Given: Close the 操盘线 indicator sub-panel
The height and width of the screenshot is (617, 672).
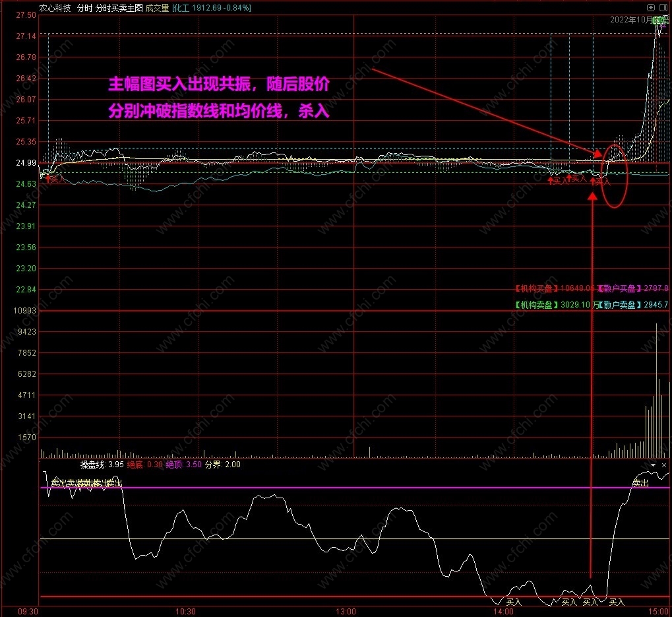Looking at the screenshot, I should click(x=664, y=465).
